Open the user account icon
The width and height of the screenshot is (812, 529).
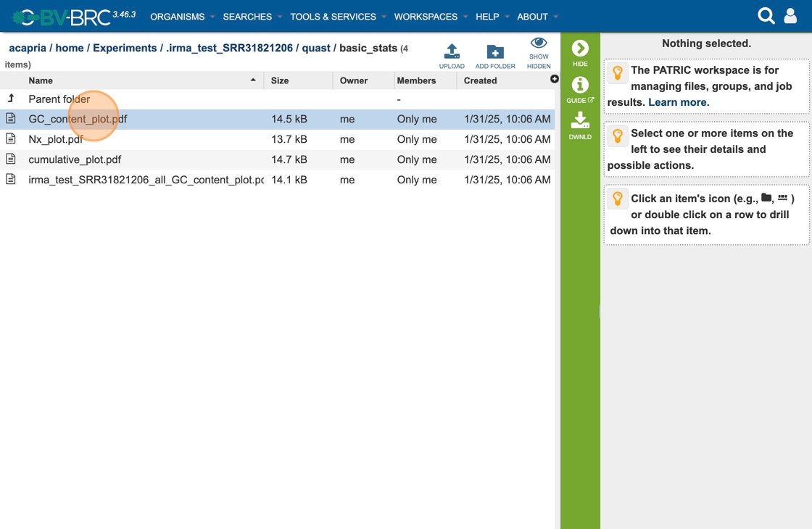pos(790,16)
